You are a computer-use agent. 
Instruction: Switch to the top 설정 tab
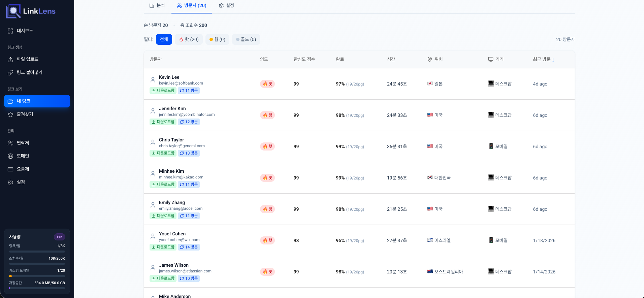[226, 5]
